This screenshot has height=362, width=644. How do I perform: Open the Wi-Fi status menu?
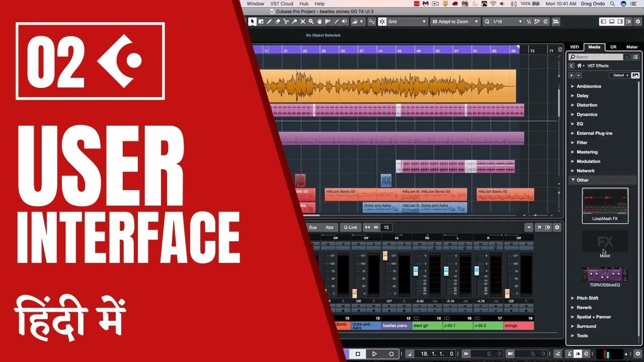tap(493, 4)
